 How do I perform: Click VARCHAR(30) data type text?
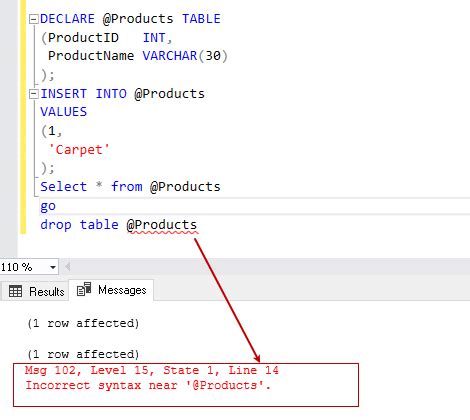point(185,56)
